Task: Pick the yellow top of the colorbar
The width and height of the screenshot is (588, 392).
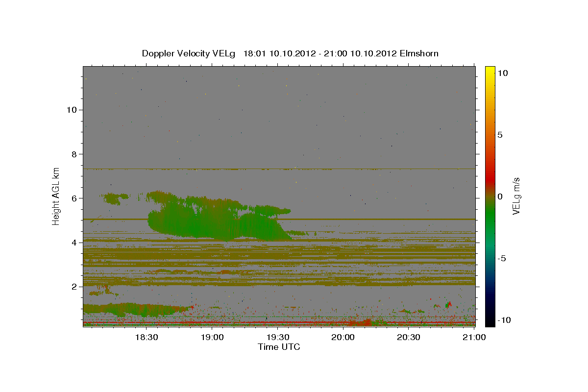Action: pos(490,71)
